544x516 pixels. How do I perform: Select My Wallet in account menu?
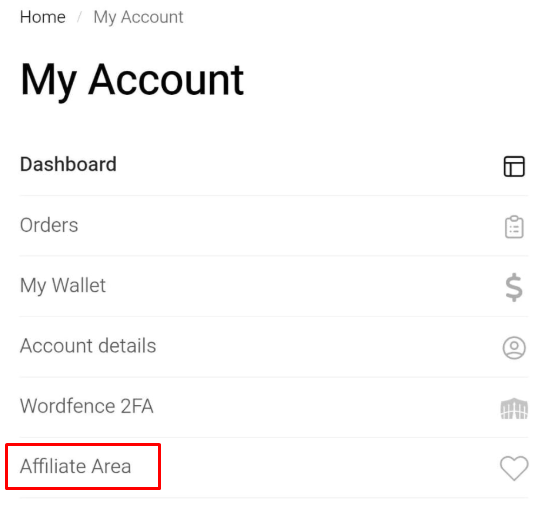274,286
